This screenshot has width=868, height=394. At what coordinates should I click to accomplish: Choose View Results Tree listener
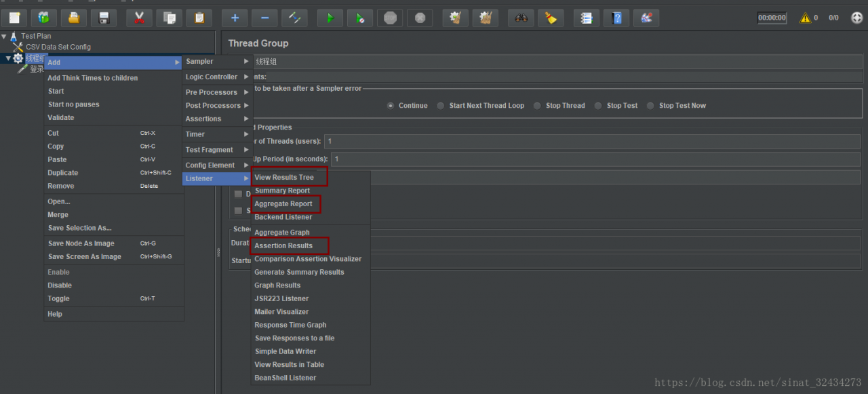[x=284, y=178]
